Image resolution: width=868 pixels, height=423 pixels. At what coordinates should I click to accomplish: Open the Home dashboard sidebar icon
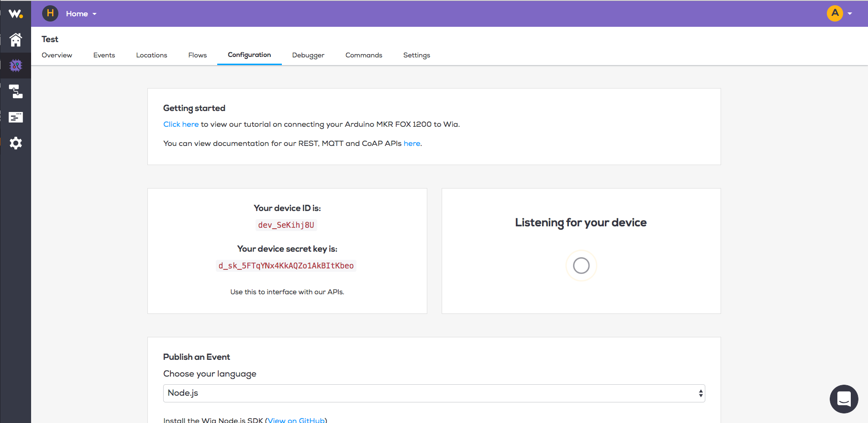click(x=16, y=40)
